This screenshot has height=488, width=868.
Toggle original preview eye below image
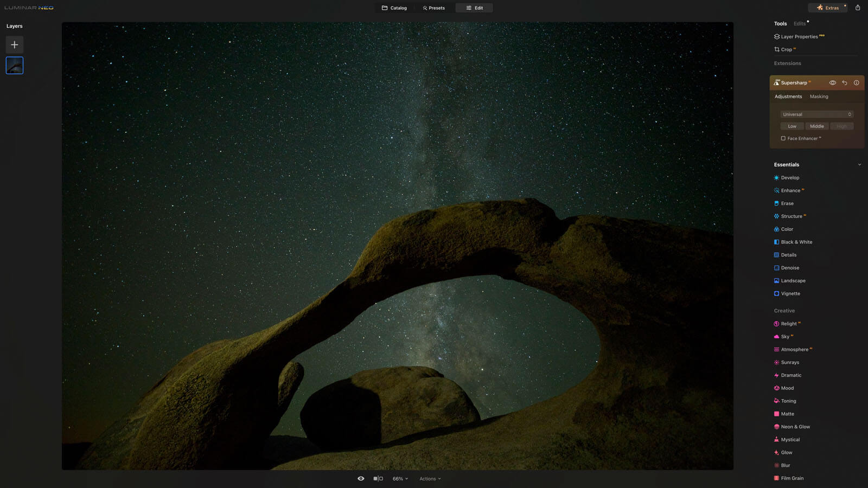click(x=361, y=479)
